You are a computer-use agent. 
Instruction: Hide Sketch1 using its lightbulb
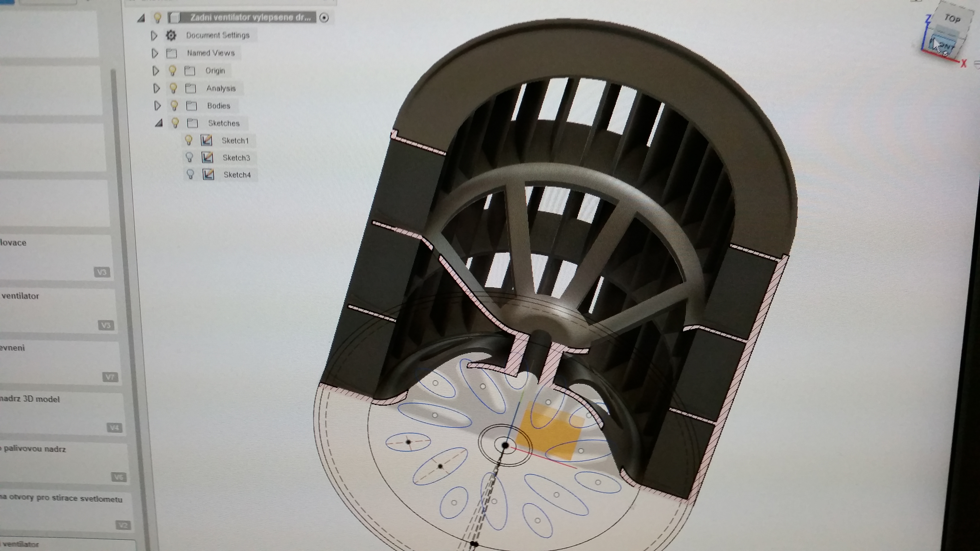tap(188, 140)
